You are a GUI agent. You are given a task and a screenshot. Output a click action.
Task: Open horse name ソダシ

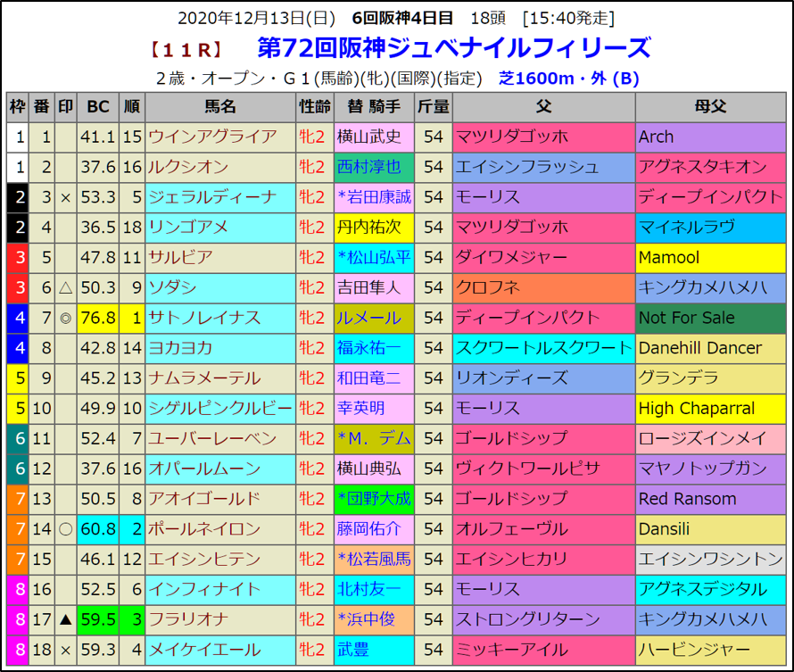click(175, 287)
